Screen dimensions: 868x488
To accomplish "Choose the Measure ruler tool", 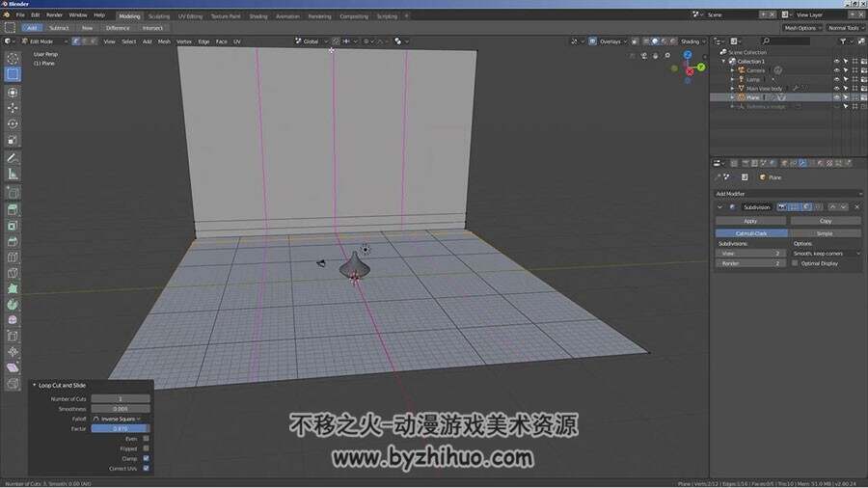I will (13, 175).
